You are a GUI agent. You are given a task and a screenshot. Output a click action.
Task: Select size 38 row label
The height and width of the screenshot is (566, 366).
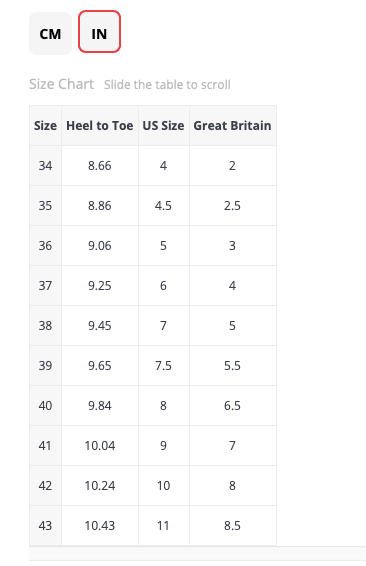pos(45,326)
